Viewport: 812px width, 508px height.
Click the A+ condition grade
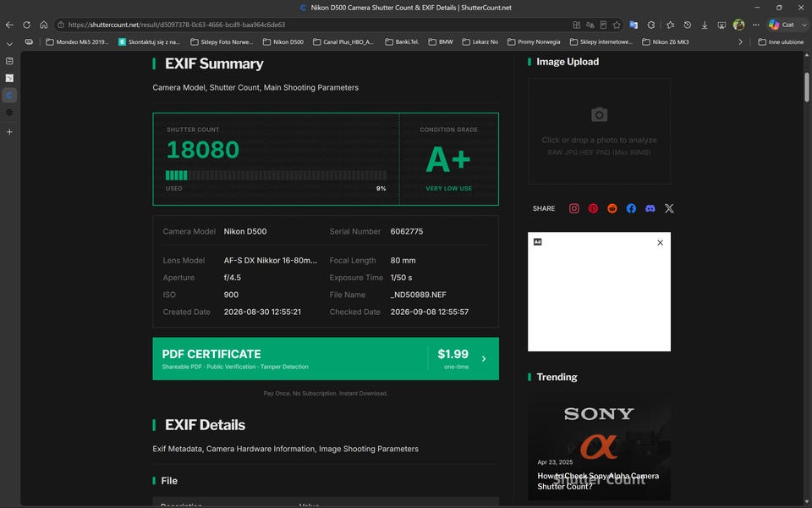448,159
